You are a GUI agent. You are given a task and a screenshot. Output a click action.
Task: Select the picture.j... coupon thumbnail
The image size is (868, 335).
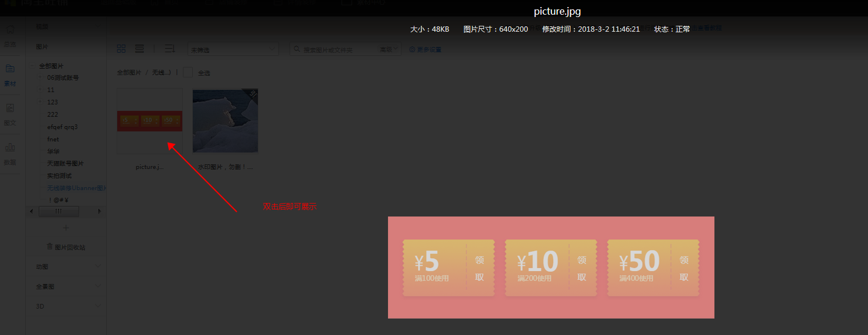point(149,121)
